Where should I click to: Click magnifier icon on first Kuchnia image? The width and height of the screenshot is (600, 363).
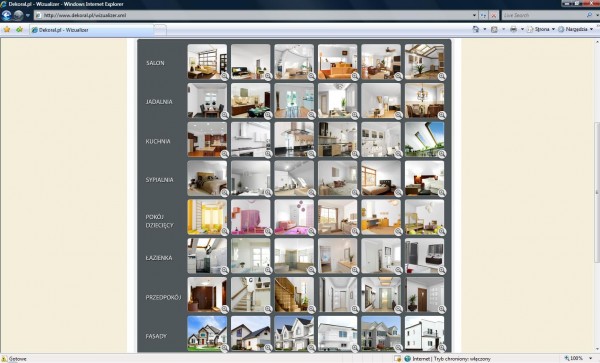pyautogui.click(x=225, y=154)
